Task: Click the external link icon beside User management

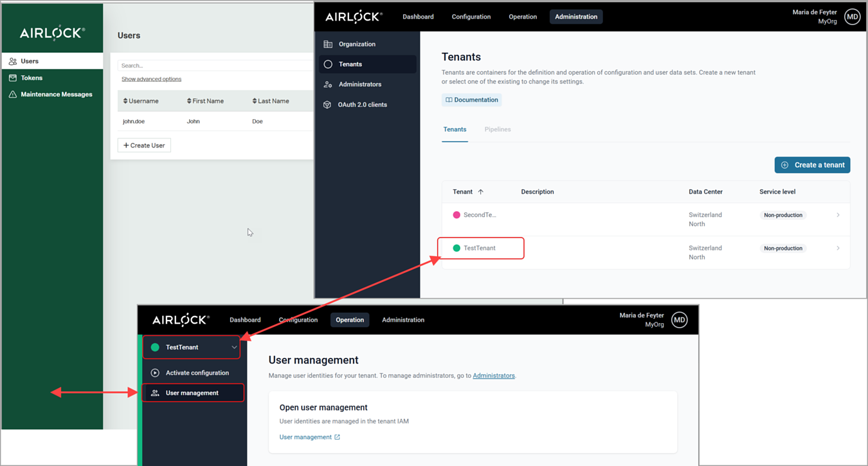Action: (x=337, y=437)
